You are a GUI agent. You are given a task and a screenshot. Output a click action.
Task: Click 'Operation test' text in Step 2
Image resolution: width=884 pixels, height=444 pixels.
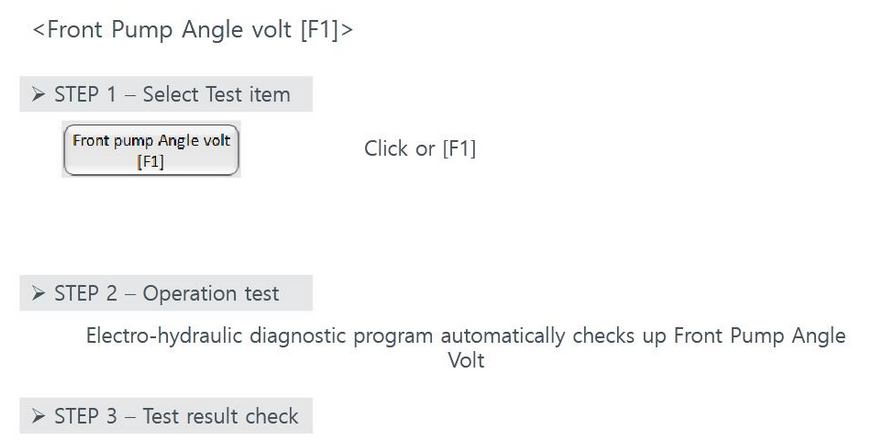(x=211, y=294)
